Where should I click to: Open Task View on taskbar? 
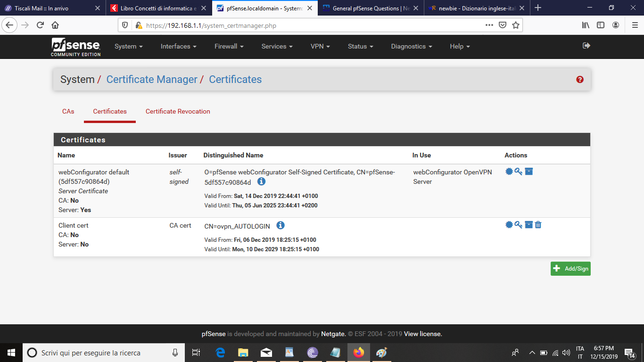point(196,353)
